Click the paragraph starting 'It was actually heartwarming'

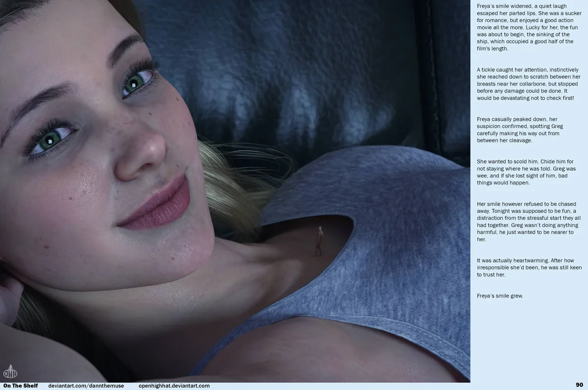click(x=529, y=267)
